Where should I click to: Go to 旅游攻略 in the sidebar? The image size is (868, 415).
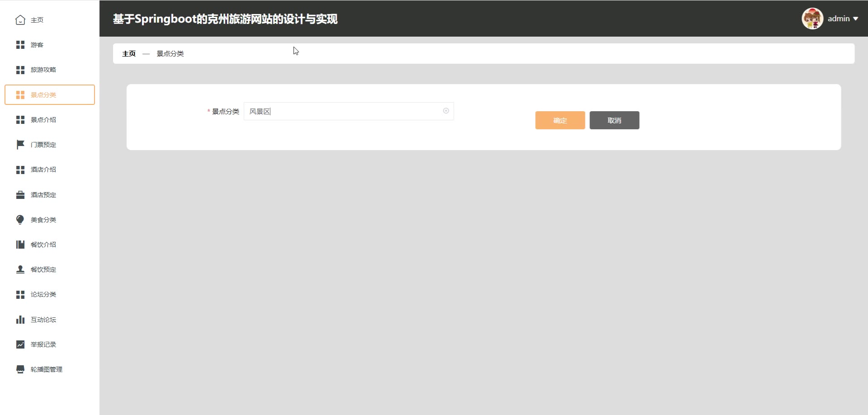tap(50, 70)
